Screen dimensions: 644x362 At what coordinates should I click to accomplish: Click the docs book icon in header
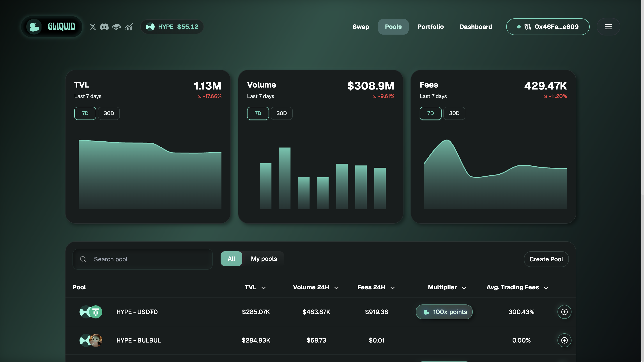tap(117, 27)
